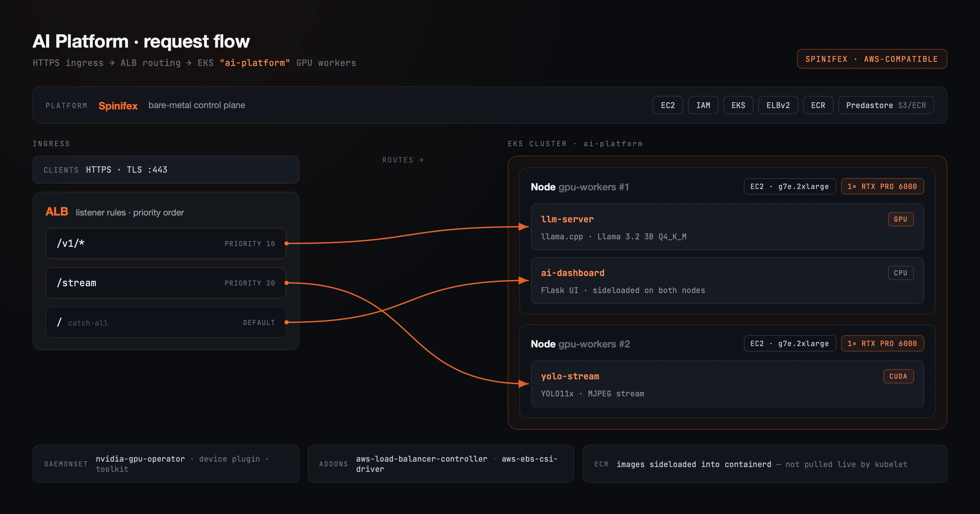Click the ECR images sideloaded box
This screenshot has height=514, width=980.
click(765, 464)
